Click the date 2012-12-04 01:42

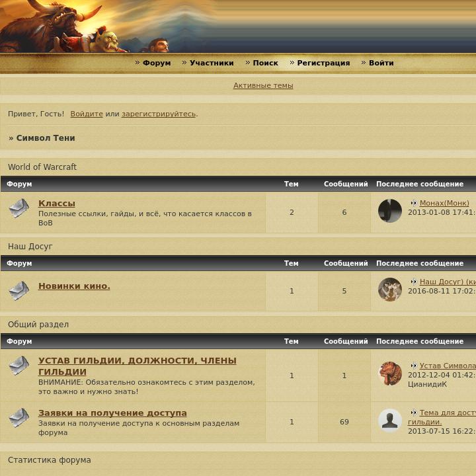(442, 375)
